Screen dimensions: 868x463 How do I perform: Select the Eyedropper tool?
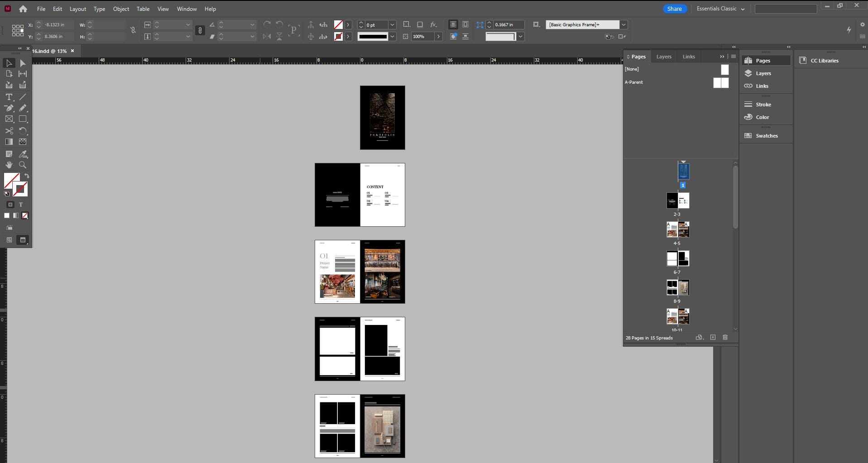point(22,154)
